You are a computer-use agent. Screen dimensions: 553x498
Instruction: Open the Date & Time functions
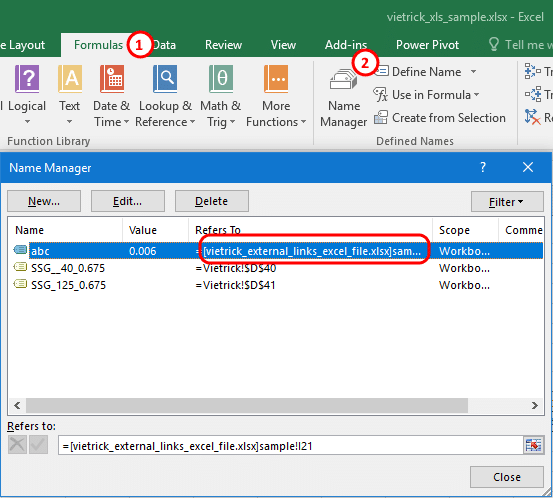pyautogui.click(x=111, y=95)
